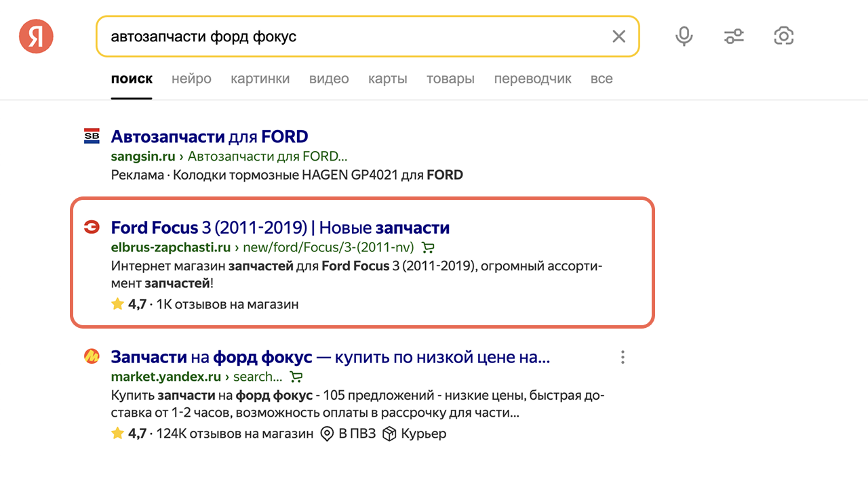Start voice search with microphone icon

(x=684, y=36)
